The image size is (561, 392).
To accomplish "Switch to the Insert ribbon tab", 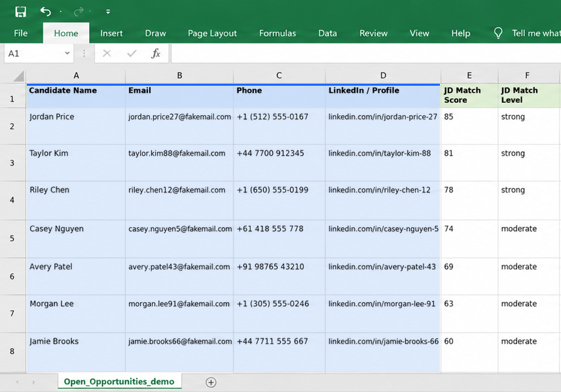I will point(111,33).
